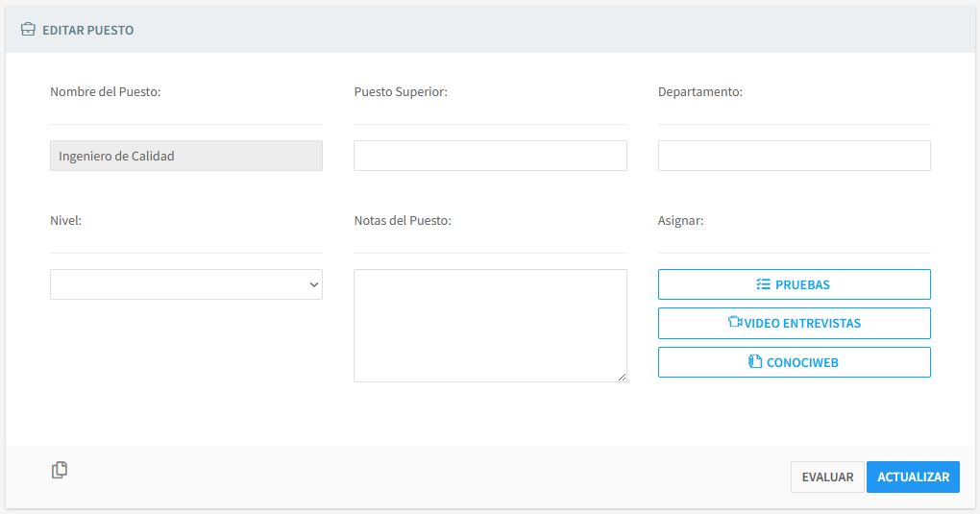
Task: Click the document icon on Conociweb button
Action: pos(755,362)
